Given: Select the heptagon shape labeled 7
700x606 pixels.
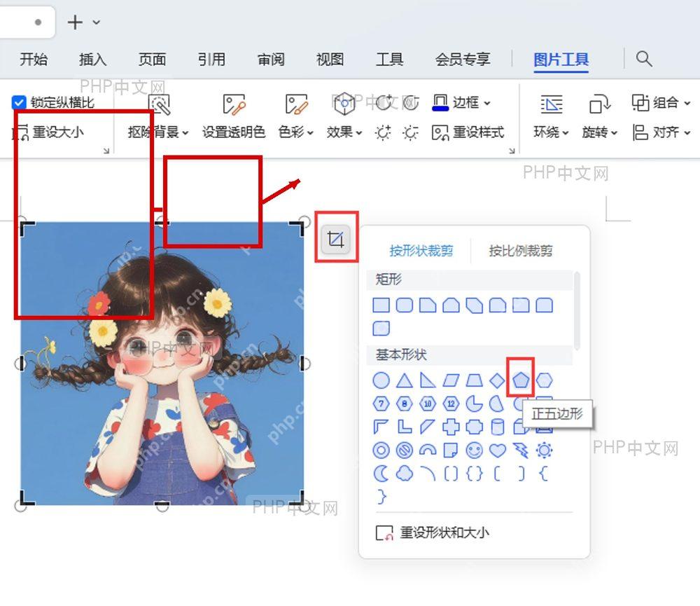Looking at the screenshot, I should (381, 404).
